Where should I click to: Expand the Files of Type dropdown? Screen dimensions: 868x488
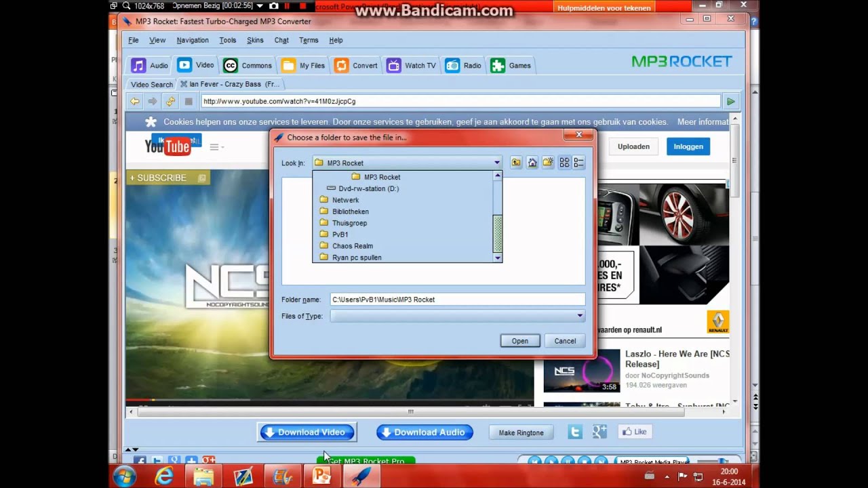[579, 316]
